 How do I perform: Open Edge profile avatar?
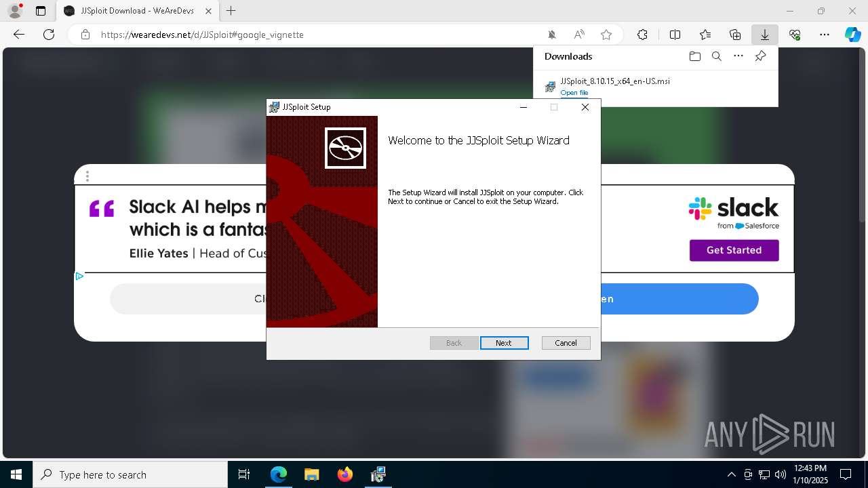(x=15, y=11)
